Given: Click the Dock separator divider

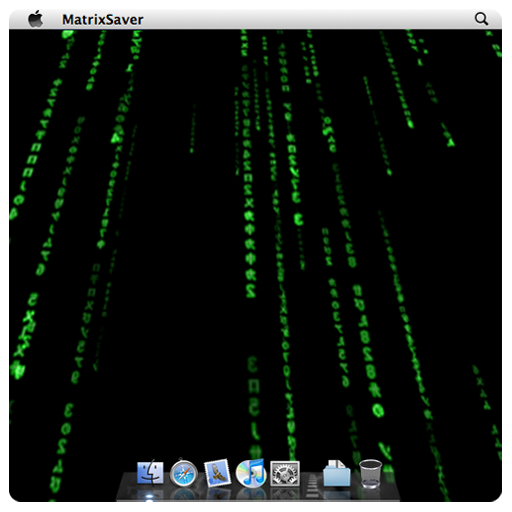Looking at the screenshot, I should coord(311,486).
